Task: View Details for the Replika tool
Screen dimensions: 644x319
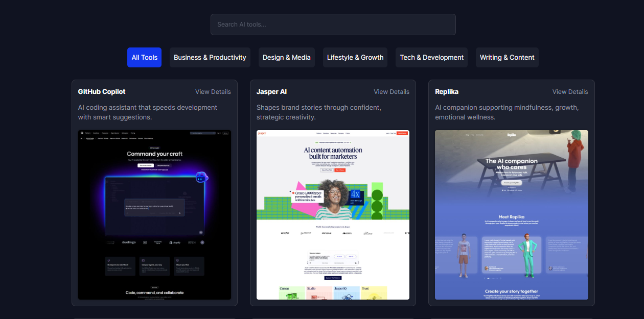Action: click(569, 92)
